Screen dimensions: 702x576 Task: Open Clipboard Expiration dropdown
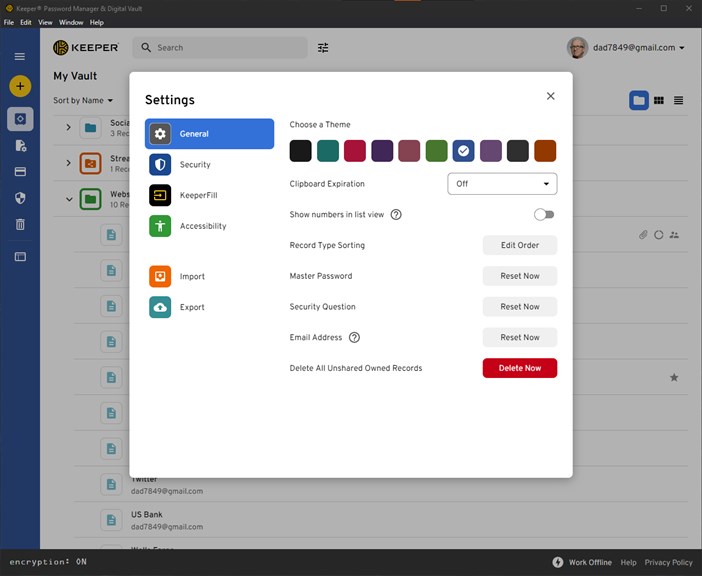pyautogui.click(x=502, y=183)
